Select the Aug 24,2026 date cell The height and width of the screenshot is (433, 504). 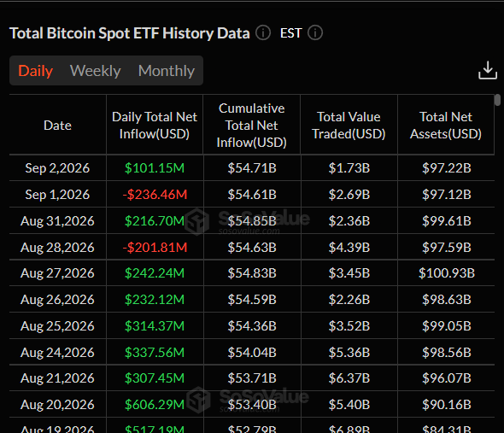coord(57,353)
